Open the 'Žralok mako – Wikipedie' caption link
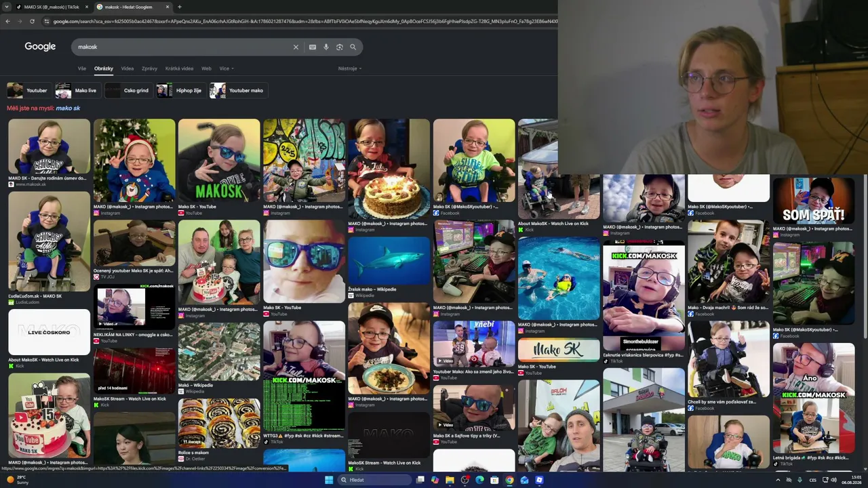The width and height of the screenshot is (868, 488). click(x=372, y=289)
